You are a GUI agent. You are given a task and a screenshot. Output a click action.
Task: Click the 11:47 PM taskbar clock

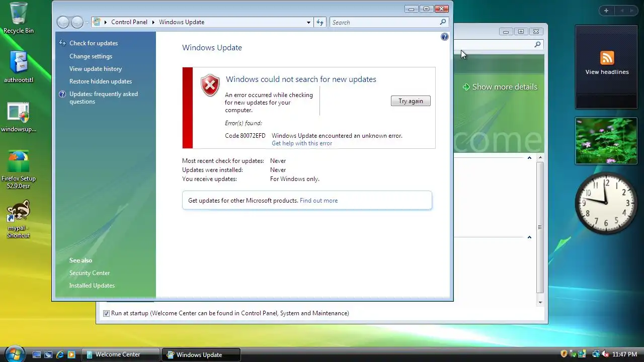(x=624, y=354)
